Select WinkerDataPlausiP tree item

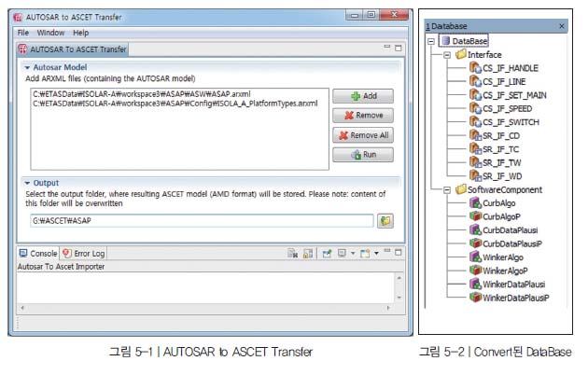(510, 298)
